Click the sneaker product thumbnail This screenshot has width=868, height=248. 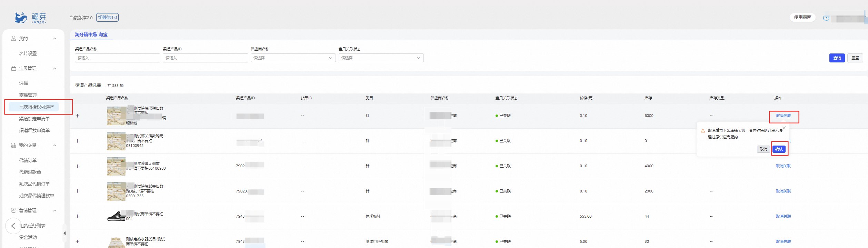coord(116,216)
